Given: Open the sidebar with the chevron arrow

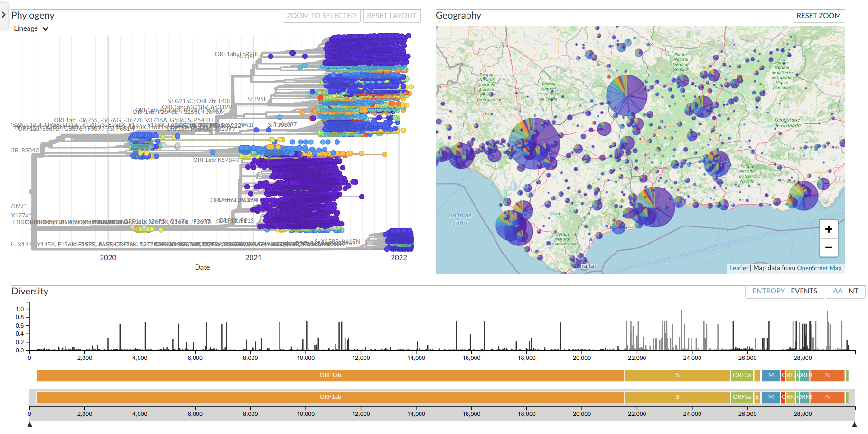Looking at the screenshot, I should point(4,15).
